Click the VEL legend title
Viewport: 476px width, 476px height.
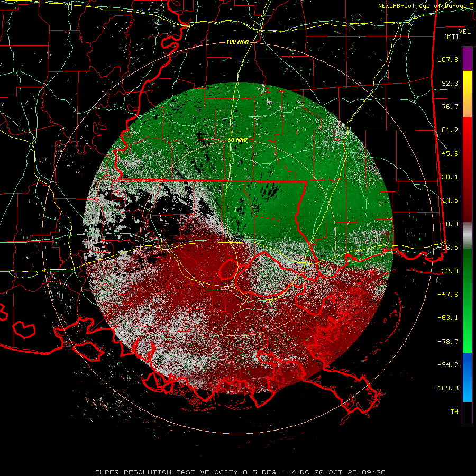coord(464,32)
